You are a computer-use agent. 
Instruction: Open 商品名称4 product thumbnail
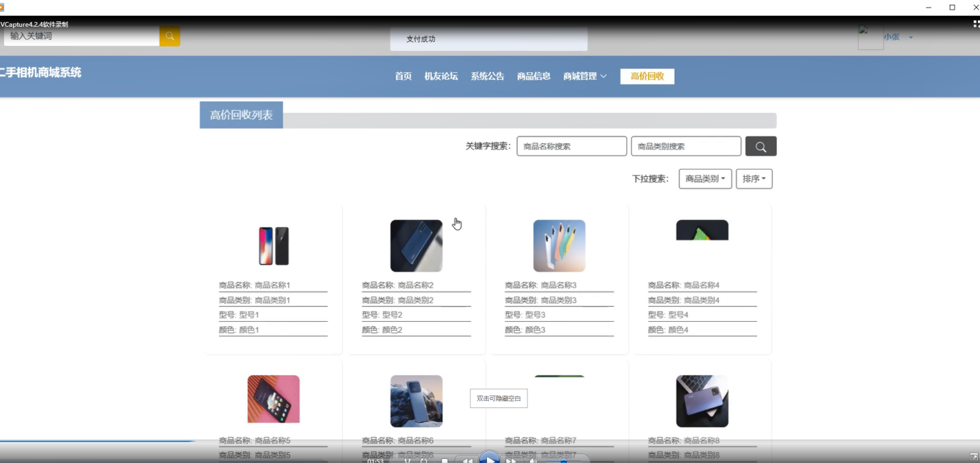coord(702,230)
